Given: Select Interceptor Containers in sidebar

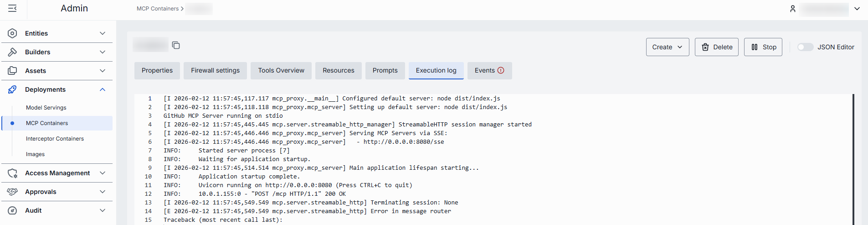Looking at the screenshot, I should (x=55, y=139).
